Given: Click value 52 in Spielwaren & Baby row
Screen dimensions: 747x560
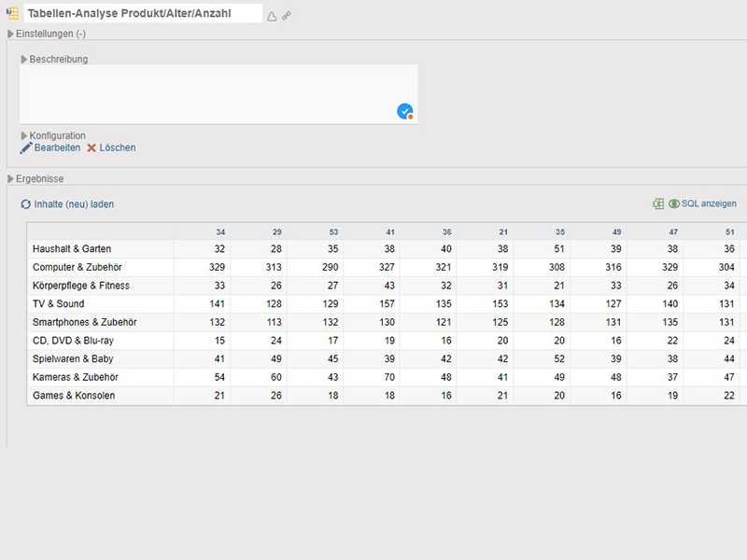Looking at the screenshot, I should (x=559, y=358).
